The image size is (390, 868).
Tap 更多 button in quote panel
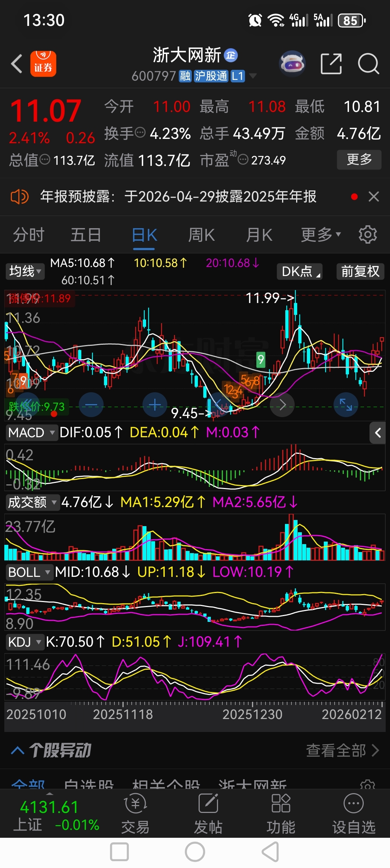point(359,159)
